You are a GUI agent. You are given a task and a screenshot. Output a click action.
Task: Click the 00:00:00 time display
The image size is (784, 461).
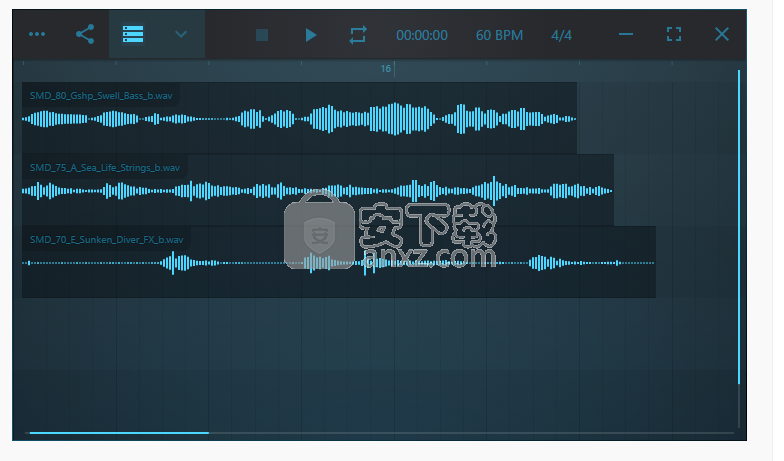[422, 36]
